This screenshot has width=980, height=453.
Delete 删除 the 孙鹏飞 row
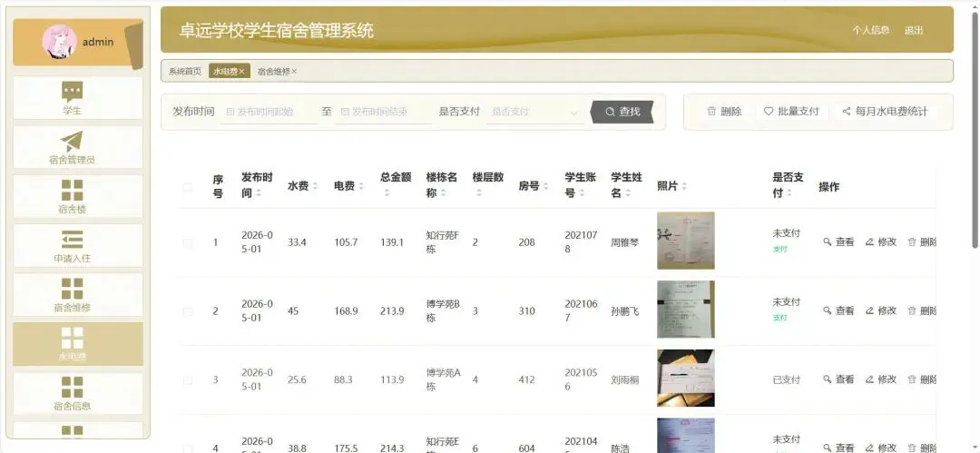(922, 310)
